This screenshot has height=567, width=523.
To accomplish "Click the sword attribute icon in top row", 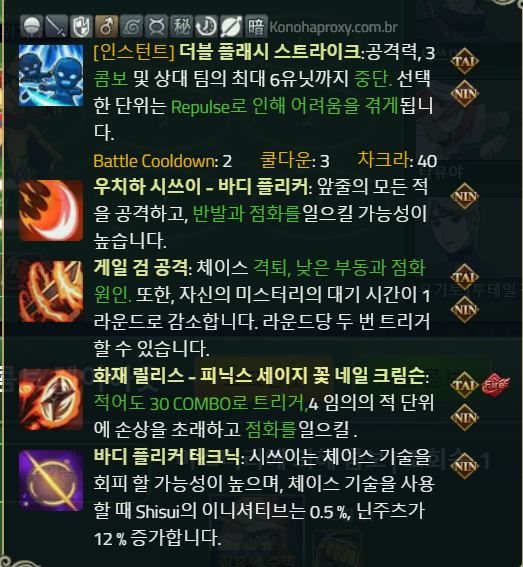I will click(56, 26).
